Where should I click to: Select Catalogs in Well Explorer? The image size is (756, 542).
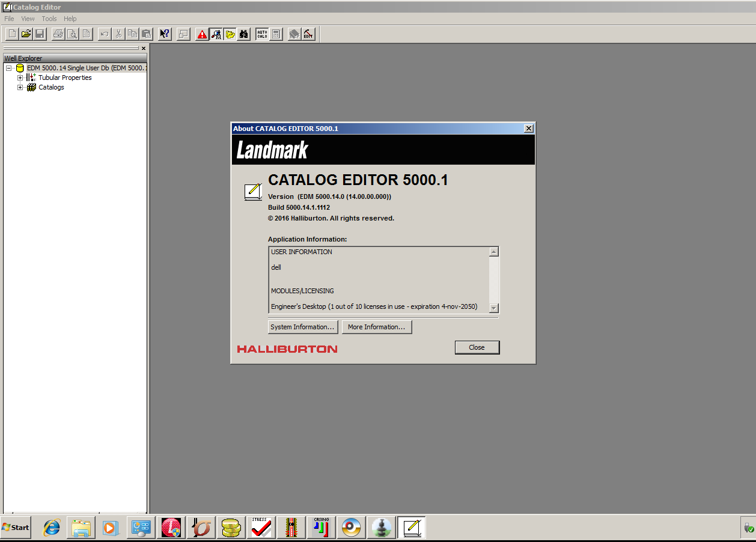51,87
